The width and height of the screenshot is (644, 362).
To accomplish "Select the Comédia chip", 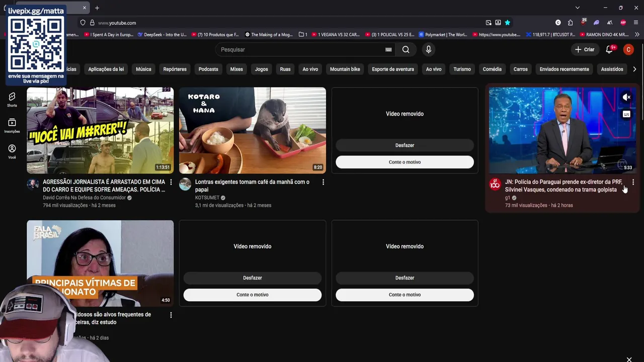I will 492,69.
